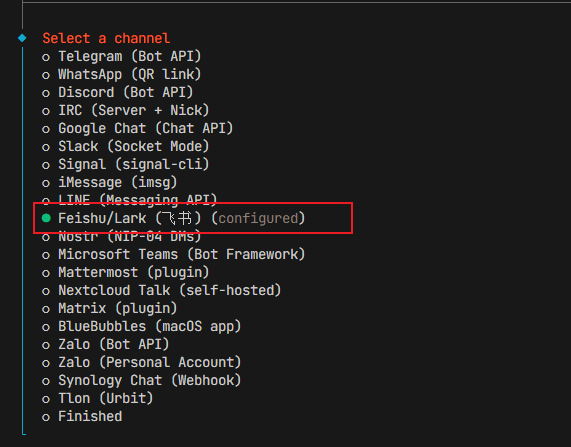Pick Nextcloud Talk (self-hosted) channel

[162, 291]
